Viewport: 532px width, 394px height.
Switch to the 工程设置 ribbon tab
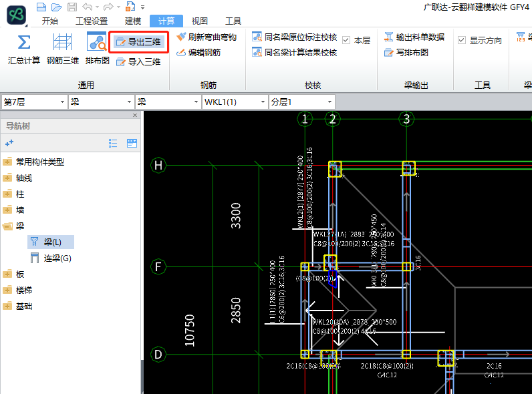(x=92, y=21)
